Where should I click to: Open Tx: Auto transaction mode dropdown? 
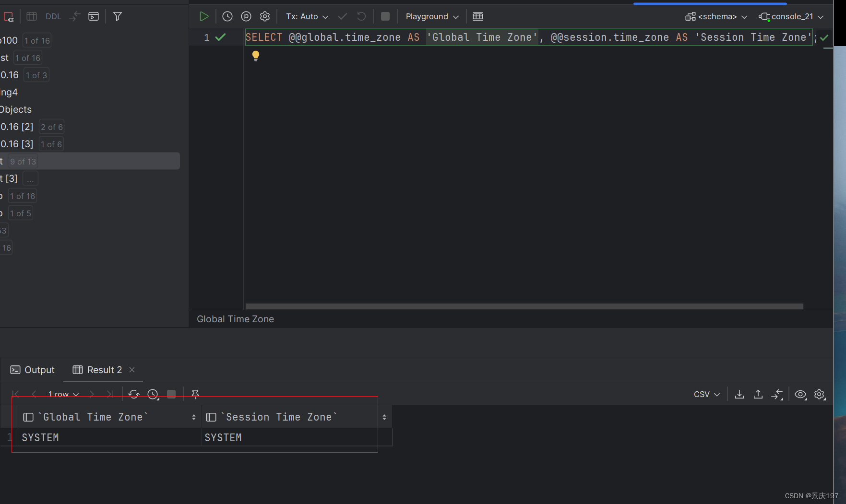(x=307, y=16)
